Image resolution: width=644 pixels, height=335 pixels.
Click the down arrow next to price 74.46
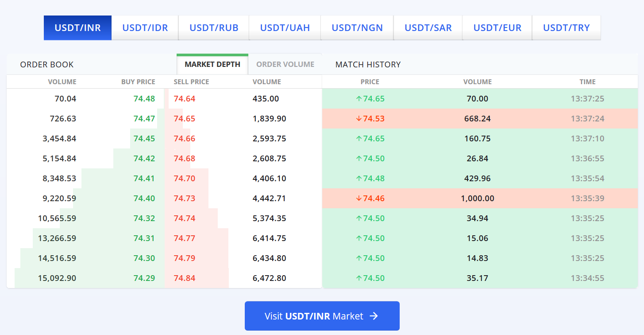359,199
